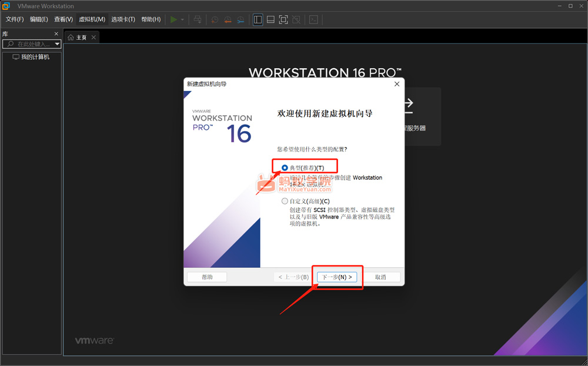Minimize the VMware Workstation window
Viewport: 588px width, 366px height.
click(x=560, y=6)
